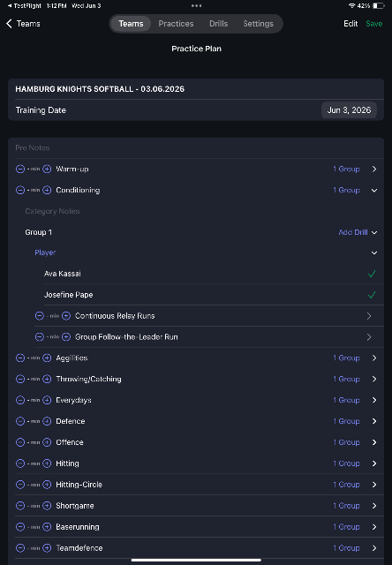This screenshot has width=392, height=565.
Task: Open the Drills tab
Action: 219,24
